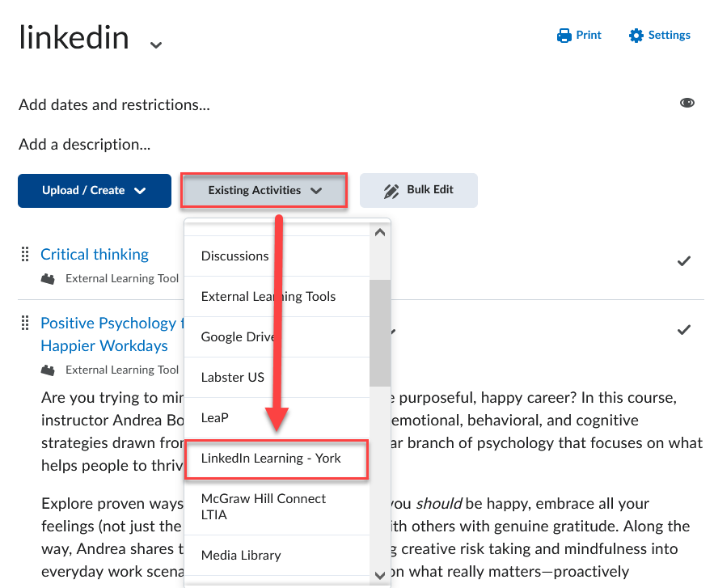This screenshot has width=714, height=588.
Task: Click Add dates and restrictions
Action: pyautogui.click(x=113, y=105)
